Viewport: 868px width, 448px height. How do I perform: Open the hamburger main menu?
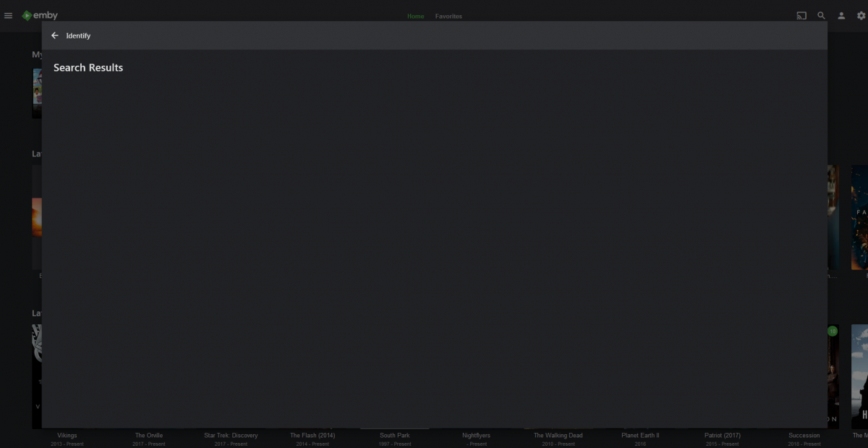9,15
